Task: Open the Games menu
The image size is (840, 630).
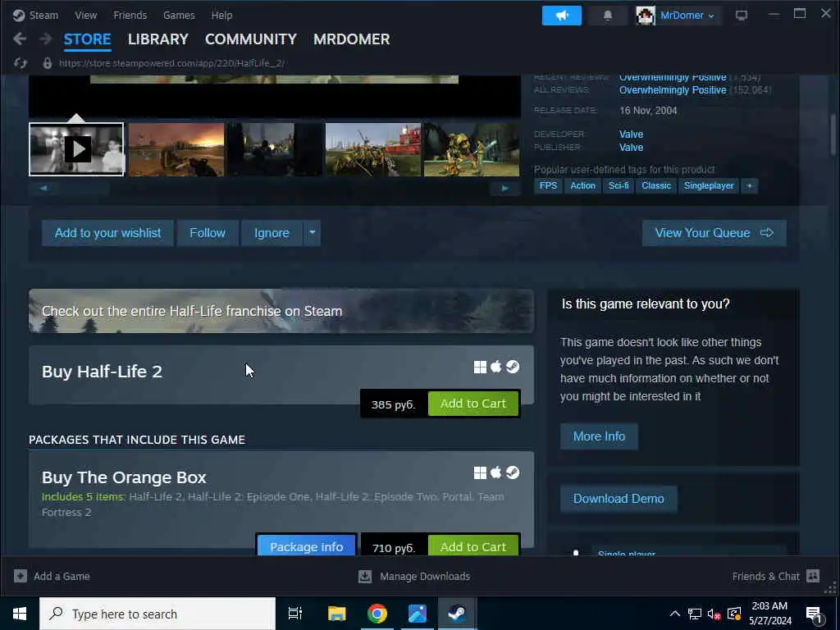Action: pyautogui.click(x=179, y=15)
